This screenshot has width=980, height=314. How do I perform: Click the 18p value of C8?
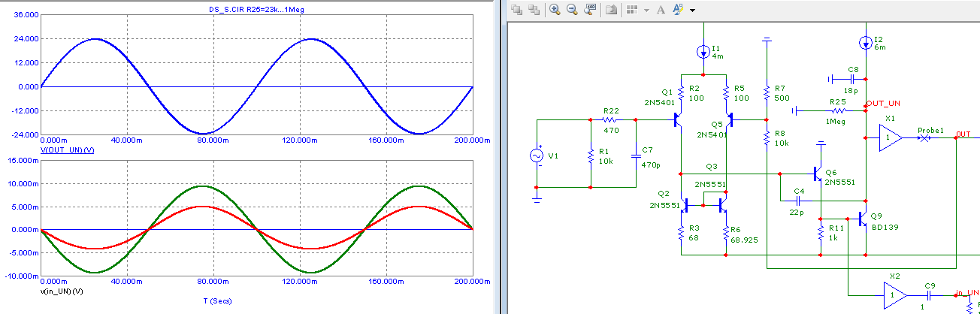pyautogui.click(x=850, y=89)
